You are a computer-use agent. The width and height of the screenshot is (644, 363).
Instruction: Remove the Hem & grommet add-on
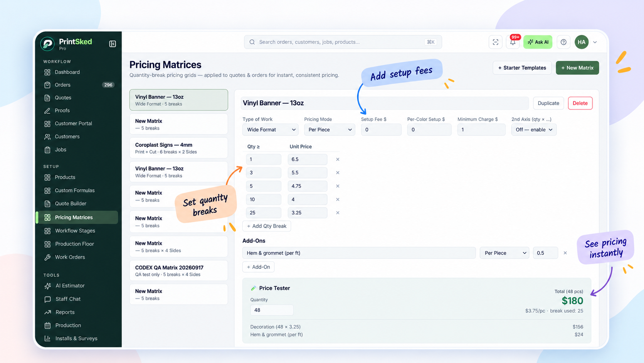pyautogui.click(x=565, y=253)
